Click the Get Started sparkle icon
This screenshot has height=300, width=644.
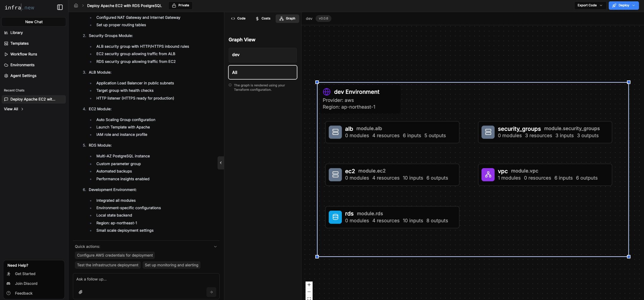(9, 274)
